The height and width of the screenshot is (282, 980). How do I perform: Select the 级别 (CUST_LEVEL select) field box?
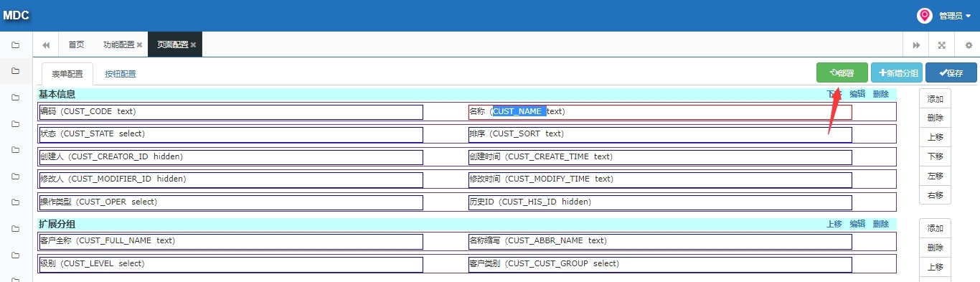(x=231, y=264)
